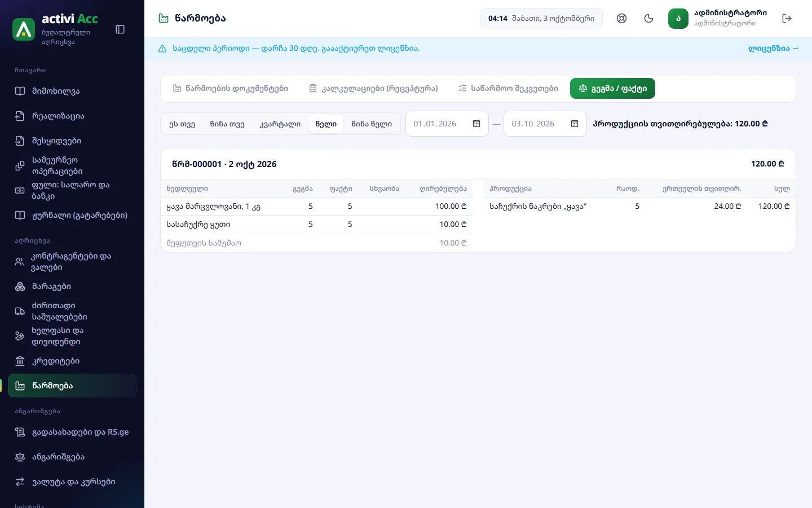Click the სასაჩუქრე ყუთი raw material row
Image resolution: width=812 pixels, height=508 pixels.
(316, 225)
